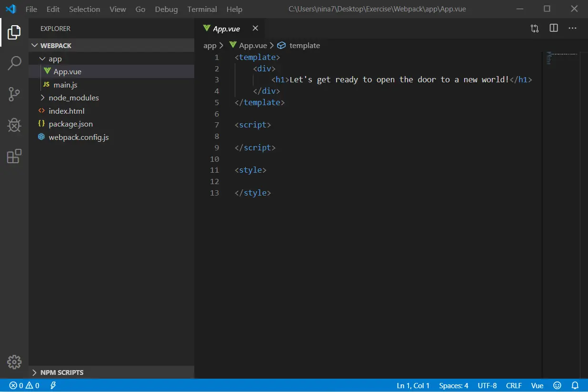Image resolution: width=588 pixels, height=392 pixels.
Task: Open the Edit menu
Action: click(x=53, y=9)
